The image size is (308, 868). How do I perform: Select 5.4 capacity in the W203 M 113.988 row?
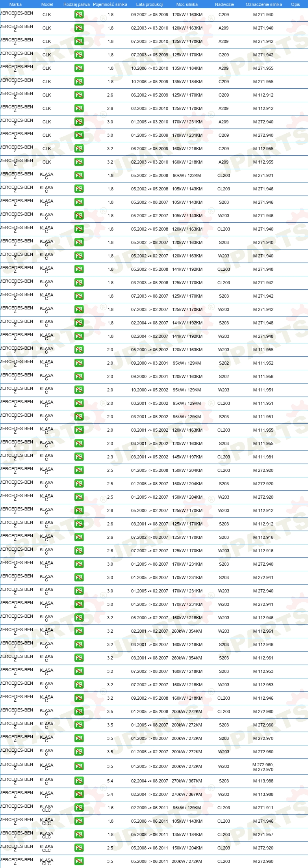tap(110, 794)
